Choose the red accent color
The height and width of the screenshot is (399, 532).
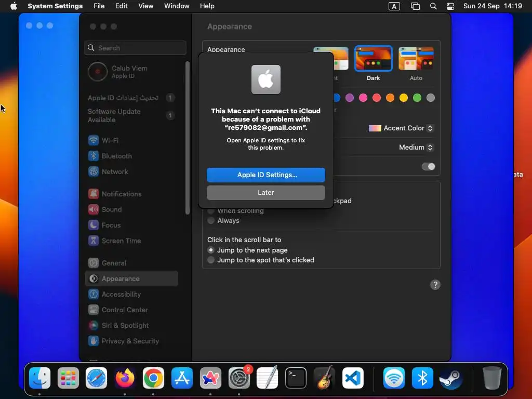(377, 98)
